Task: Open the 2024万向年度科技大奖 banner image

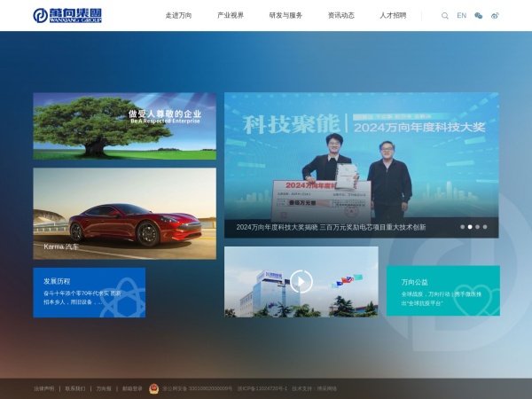Action: tap(362, 165)
